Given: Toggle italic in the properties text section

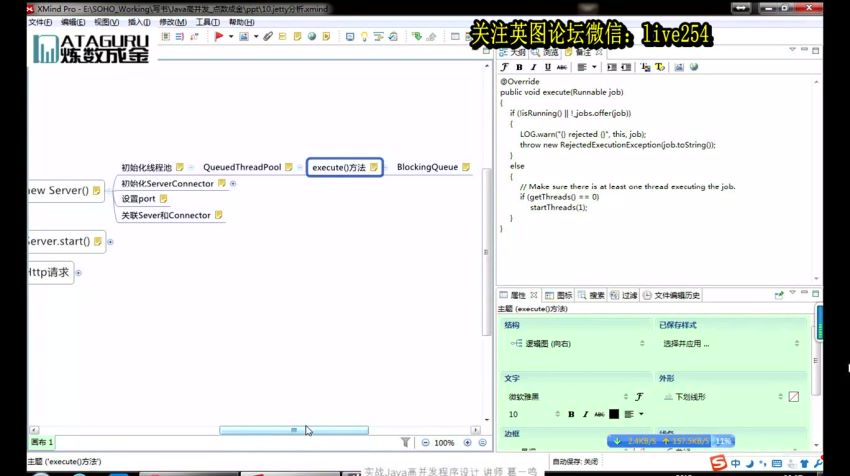Looking at the screenshot, I should click(x=585, y=414).
